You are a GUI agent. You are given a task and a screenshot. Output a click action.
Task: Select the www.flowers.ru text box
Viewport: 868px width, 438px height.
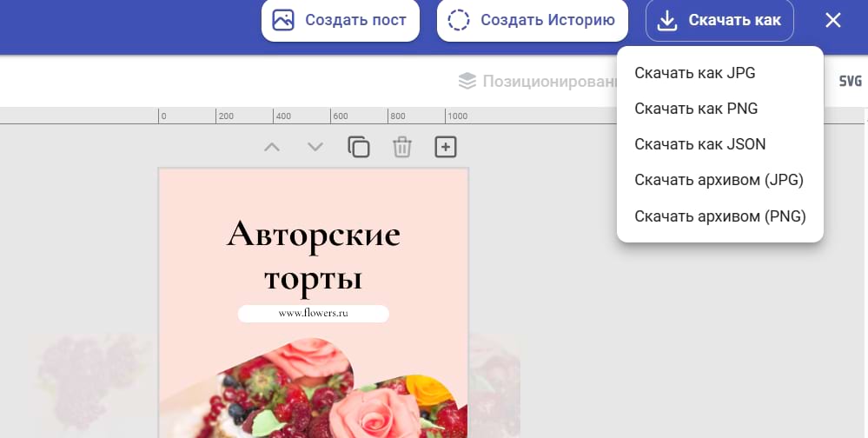pyautogui.click(x=314, y=314)
